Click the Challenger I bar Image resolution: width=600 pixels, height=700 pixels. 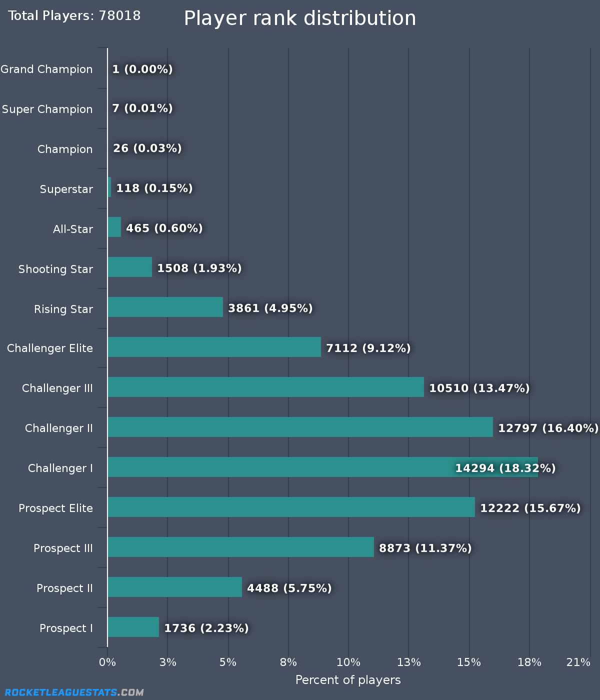point(280,467)
